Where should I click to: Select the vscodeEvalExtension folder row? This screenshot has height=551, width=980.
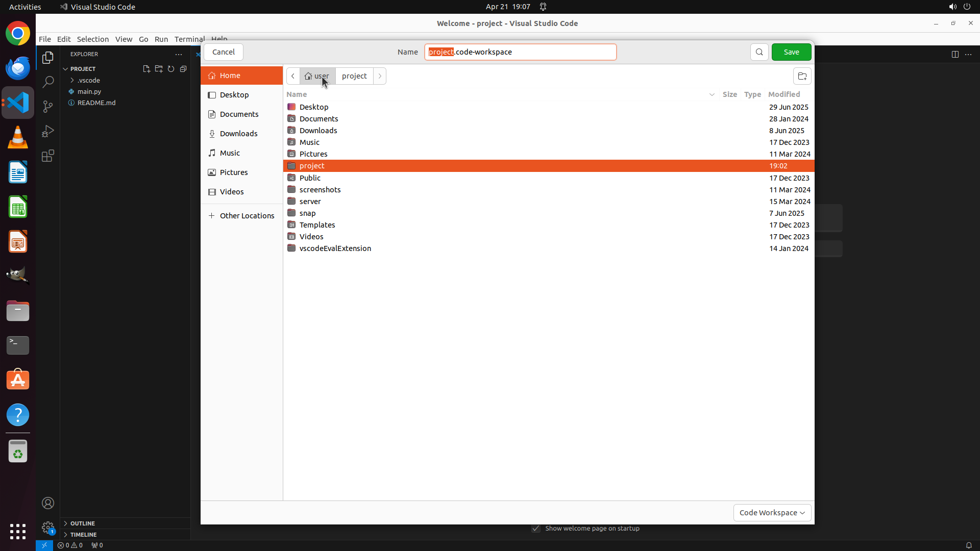(335, 248)
